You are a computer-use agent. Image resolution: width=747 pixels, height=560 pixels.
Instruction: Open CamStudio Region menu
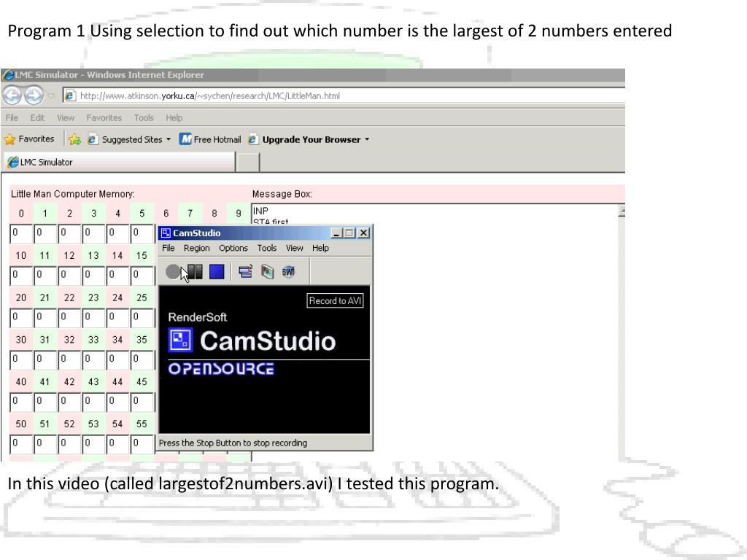[197, 248]
